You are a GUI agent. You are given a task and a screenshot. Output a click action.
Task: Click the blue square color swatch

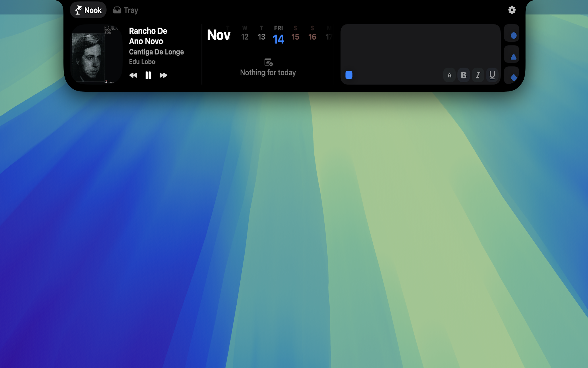[349, 75]
